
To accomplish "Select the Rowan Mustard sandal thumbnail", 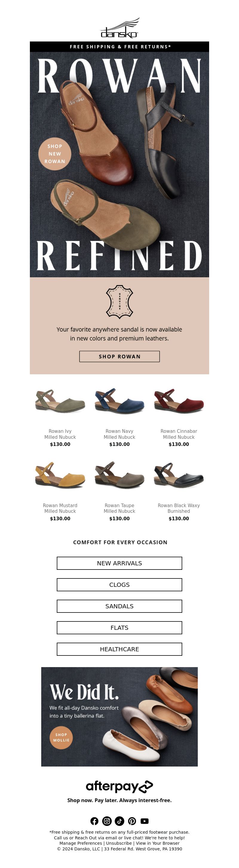I will [60, 475].
